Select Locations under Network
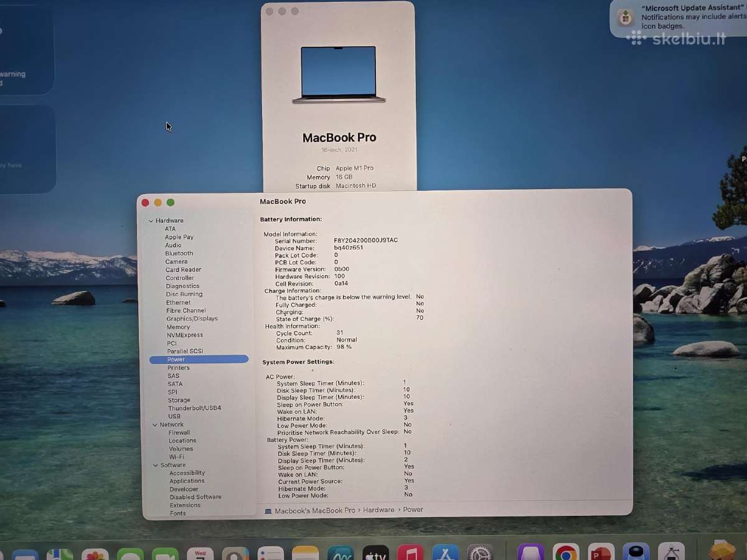 pos(182,441)
